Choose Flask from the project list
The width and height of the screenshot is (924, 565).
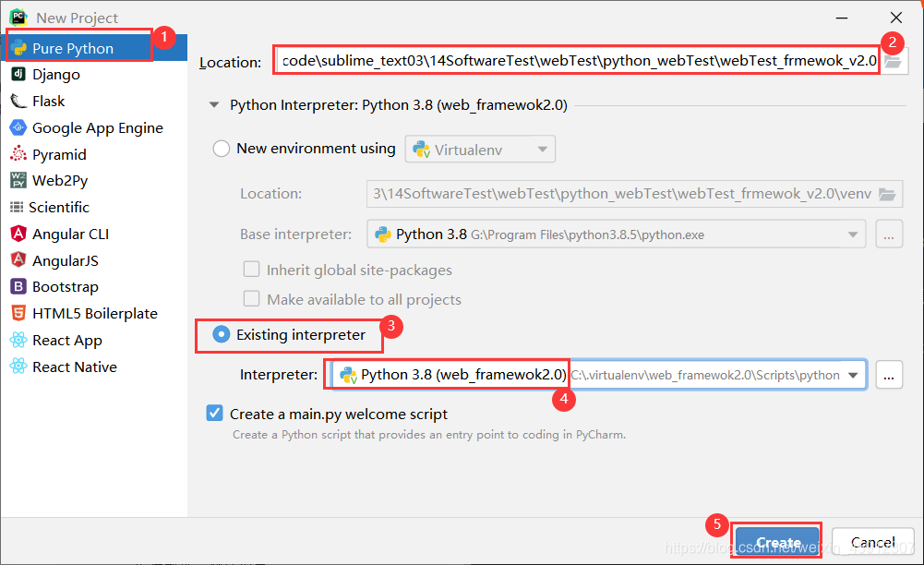click(x=48, y=102)
